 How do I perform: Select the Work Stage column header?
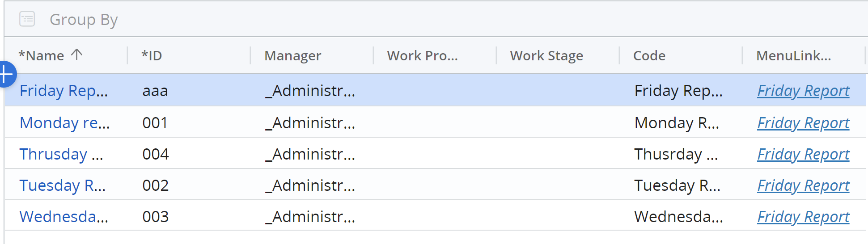point(546,56)
